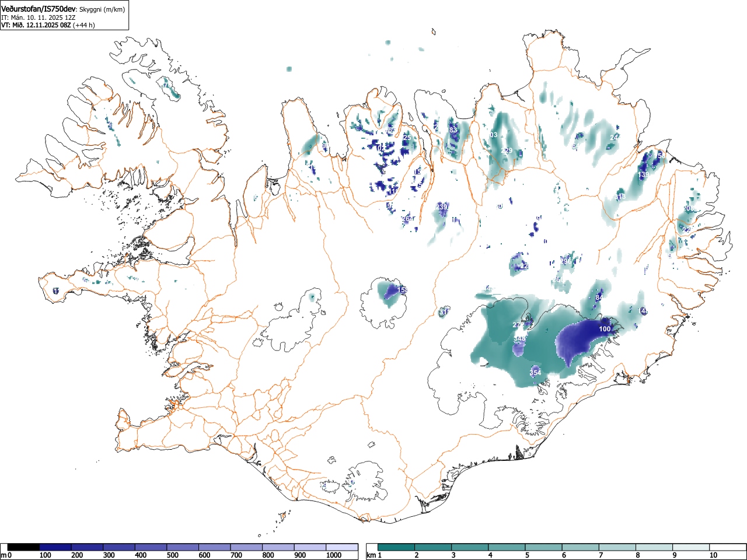
Task: Click the 4–5 km teal legend segment
Action: (507, 547)
